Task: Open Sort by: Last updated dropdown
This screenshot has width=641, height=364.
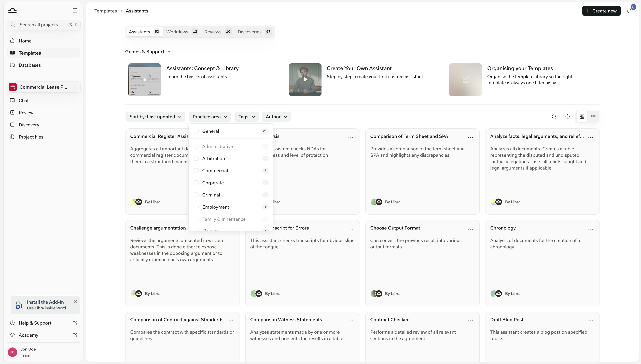Action: point(155,117)
